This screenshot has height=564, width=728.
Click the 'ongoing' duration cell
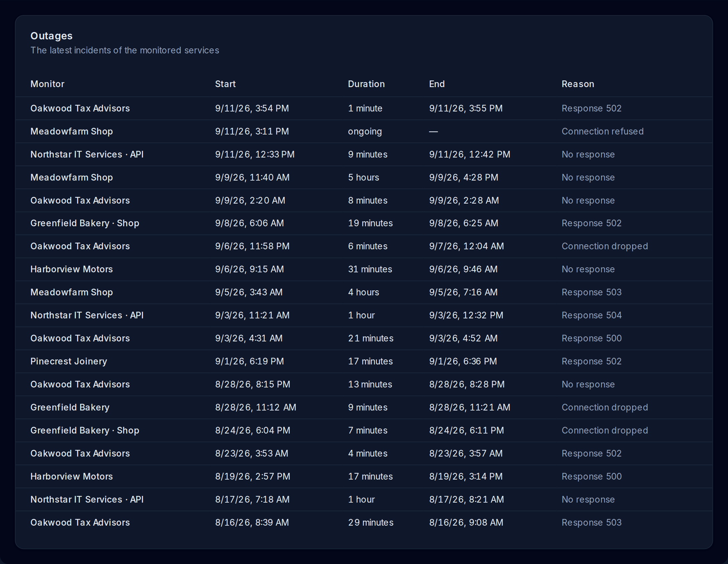pos(365,131)
